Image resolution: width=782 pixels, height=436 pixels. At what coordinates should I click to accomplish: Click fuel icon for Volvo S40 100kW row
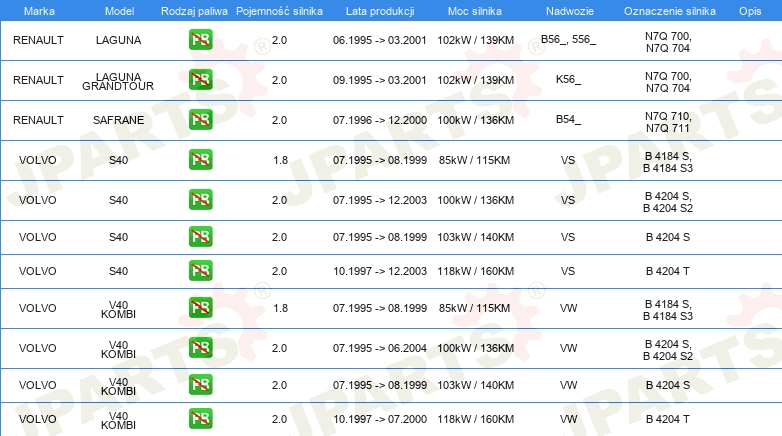pyautogui.click(x=200, y=200)
